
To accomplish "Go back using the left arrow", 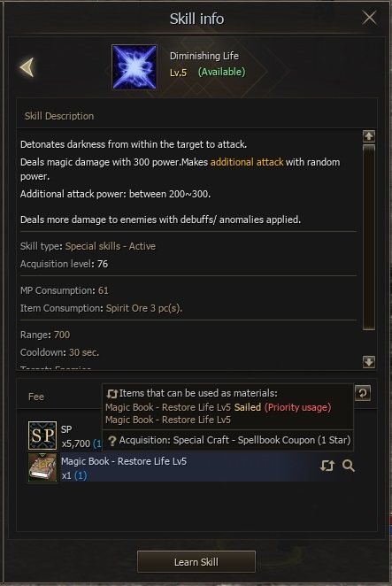I will pos(27,67).
